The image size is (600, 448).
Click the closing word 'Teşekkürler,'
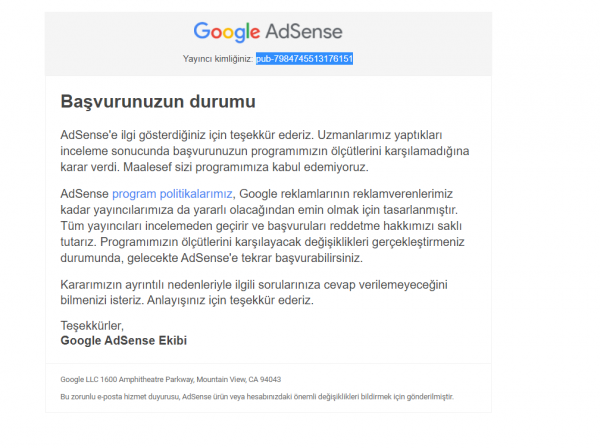click(92, 326)
